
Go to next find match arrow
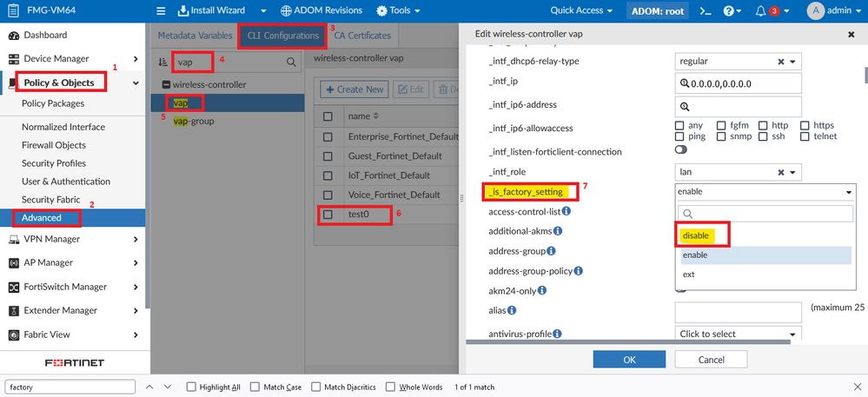pos(168,387)
